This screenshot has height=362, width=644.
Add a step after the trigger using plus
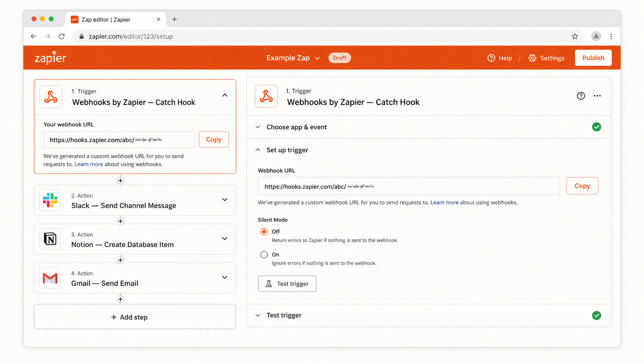click(x=120, y=180)
